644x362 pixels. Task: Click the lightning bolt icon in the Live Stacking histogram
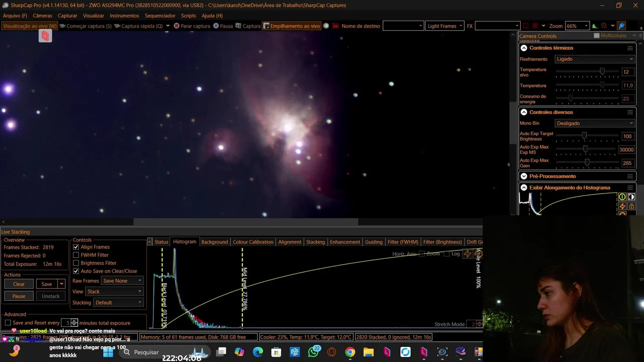point(467,254)
